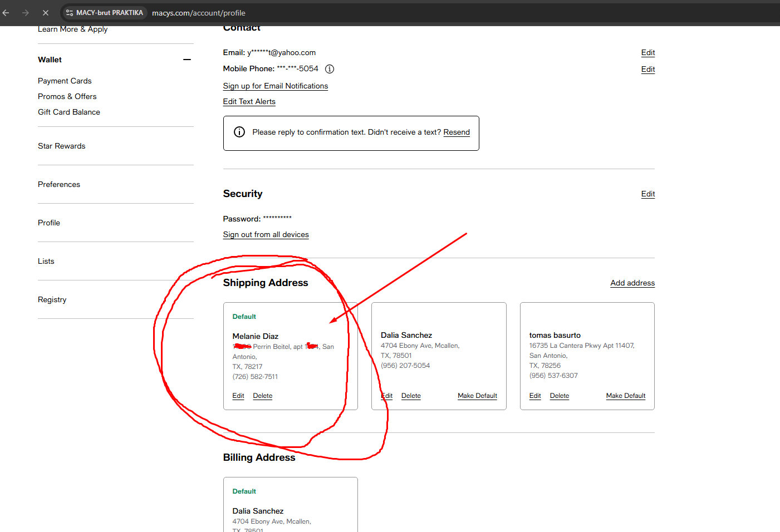Collapse the Wallet section
Viewport: 780px width, 532px height.
pos(187,60)
